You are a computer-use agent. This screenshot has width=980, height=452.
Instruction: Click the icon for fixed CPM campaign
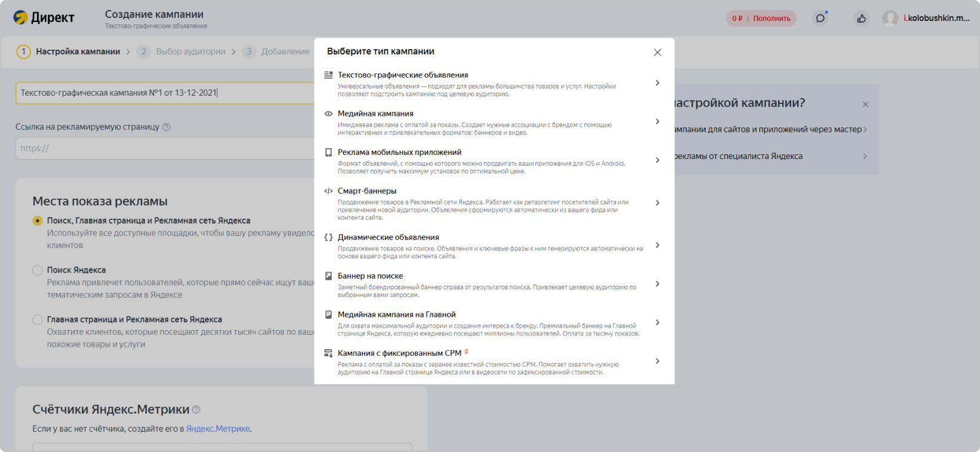coord(328,353)
